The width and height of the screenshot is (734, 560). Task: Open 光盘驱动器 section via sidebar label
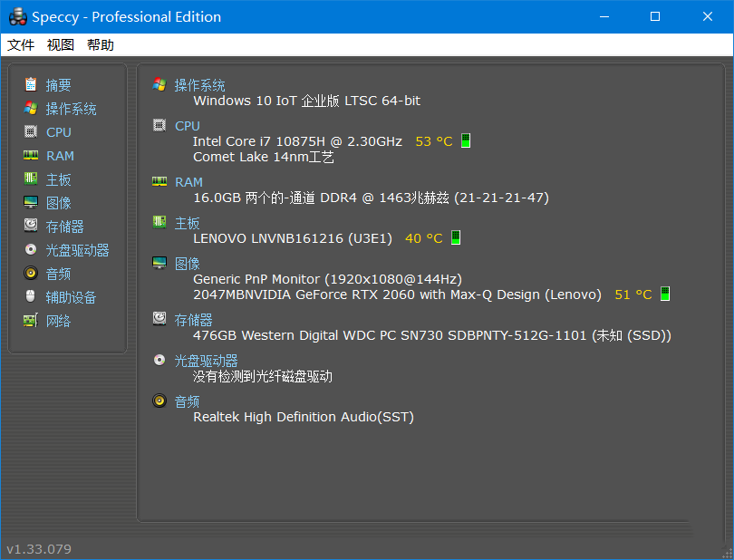(78, 250)
